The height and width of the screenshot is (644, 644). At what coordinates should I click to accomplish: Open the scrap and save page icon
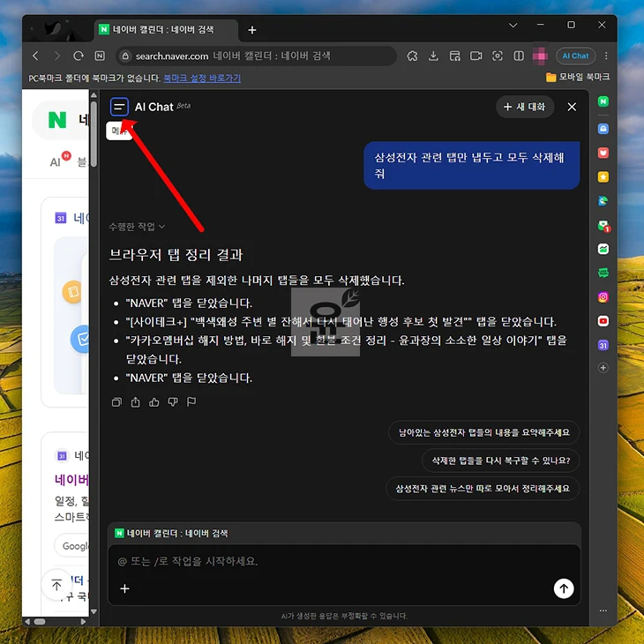pos(454,56)
